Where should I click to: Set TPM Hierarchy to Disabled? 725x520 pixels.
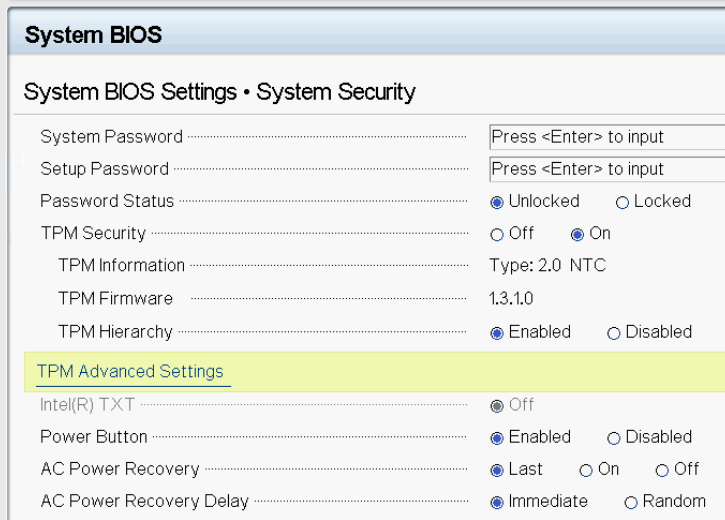[x=614, y=333]
